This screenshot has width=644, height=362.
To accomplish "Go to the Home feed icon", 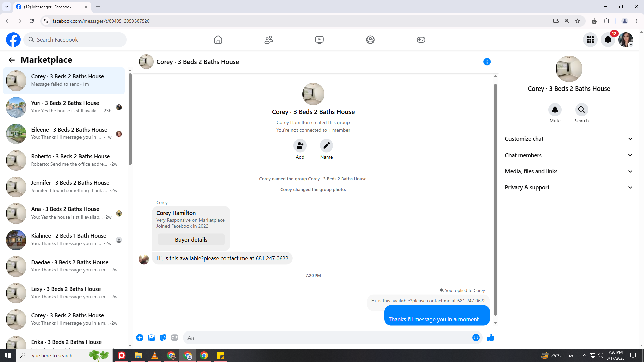I will (218, 40).
